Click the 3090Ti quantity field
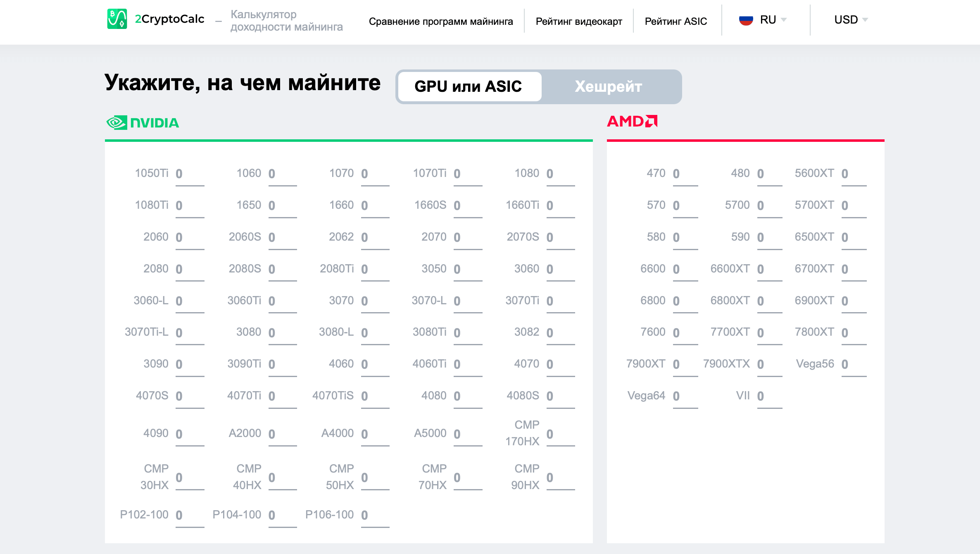The image size is (980, 554). pos(283,365)
